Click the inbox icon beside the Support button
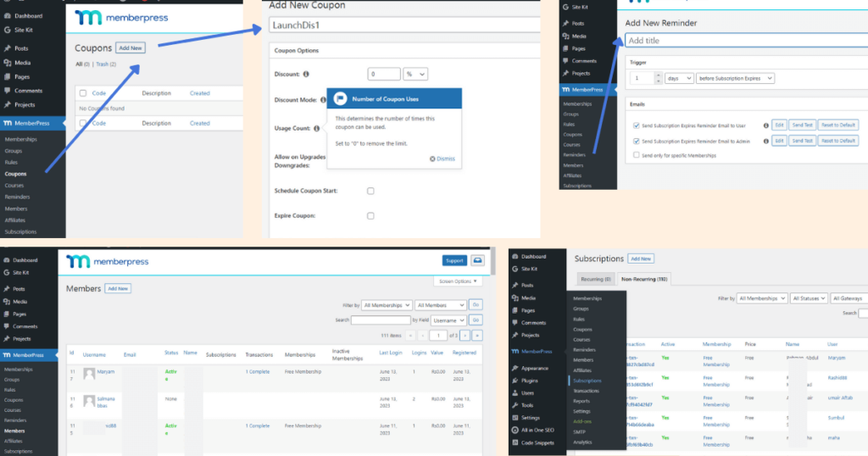 (x=477, y=260)
